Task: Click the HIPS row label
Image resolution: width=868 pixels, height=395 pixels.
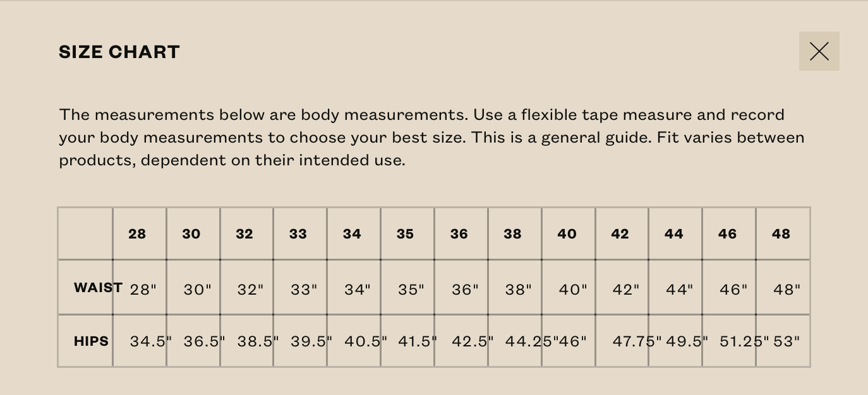Action: (91, 341)
